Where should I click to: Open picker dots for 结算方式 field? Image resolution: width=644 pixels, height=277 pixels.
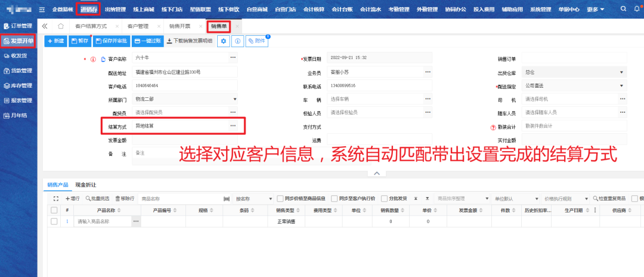point(233,125)
